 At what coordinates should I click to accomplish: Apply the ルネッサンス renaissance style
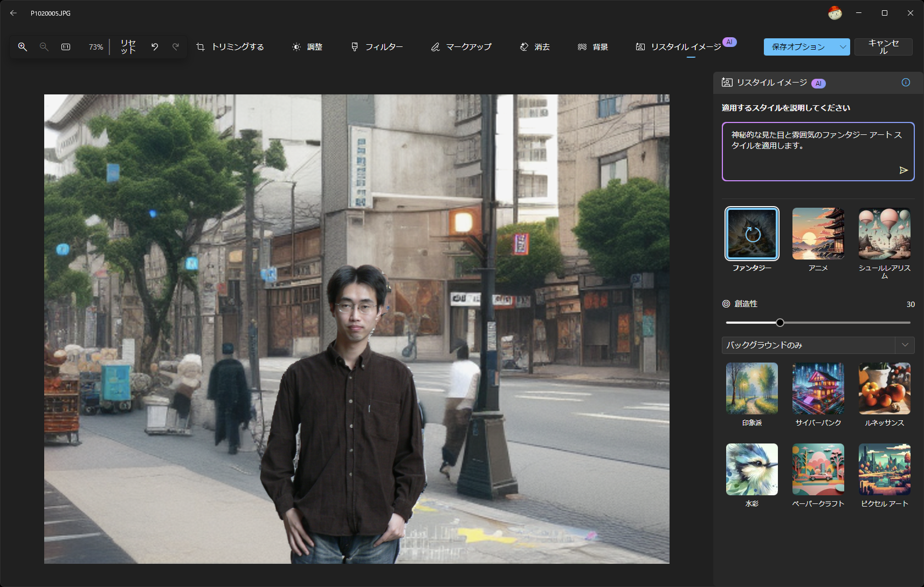click(x=885, y=388)
